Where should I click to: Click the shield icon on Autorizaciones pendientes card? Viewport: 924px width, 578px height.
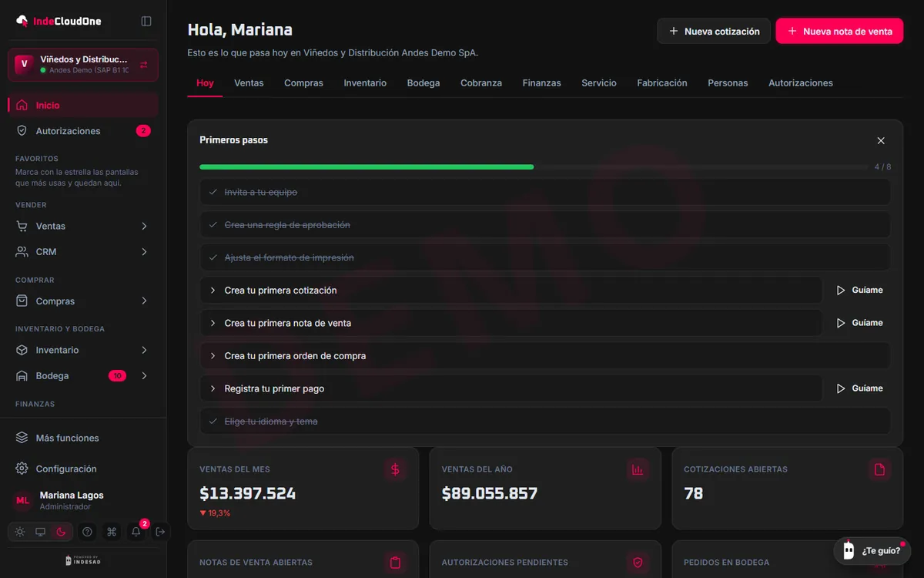click(x=638, y=563)
